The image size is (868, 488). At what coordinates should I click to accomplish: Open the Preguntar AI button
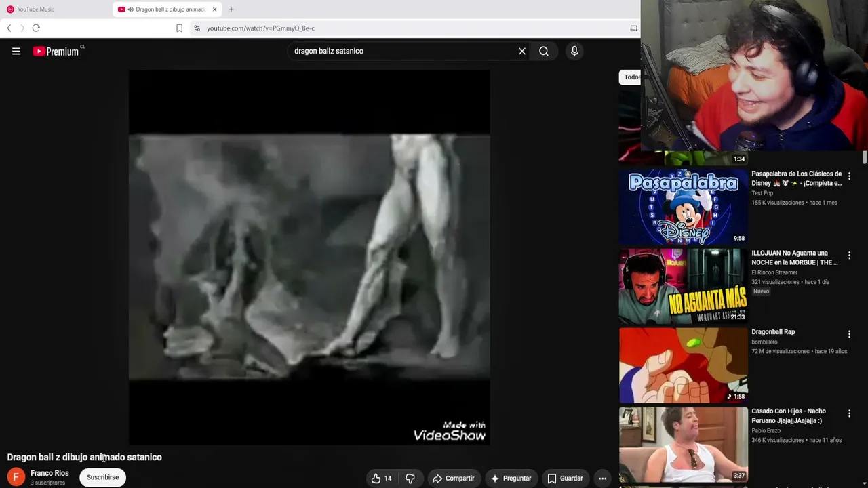511,479
